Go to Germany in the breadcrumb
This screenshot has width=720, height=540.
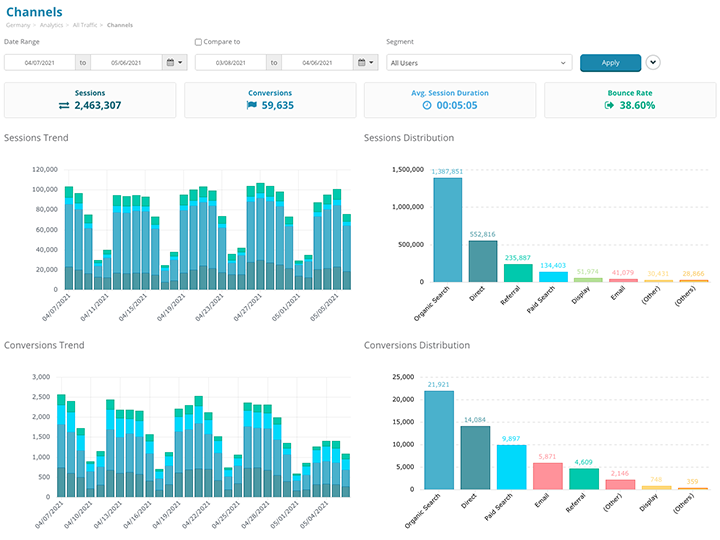(x=17, y=25)
